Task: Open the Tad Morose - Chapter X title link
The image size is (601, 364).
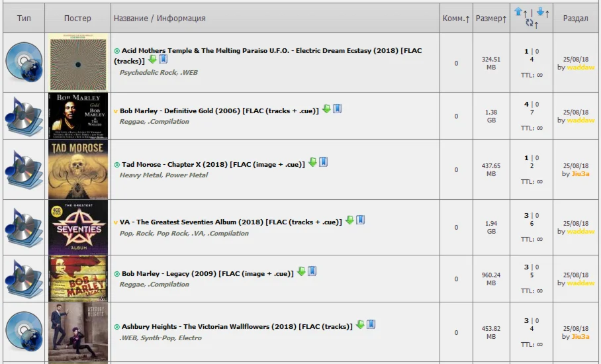Action: click(x=175, y=165)
